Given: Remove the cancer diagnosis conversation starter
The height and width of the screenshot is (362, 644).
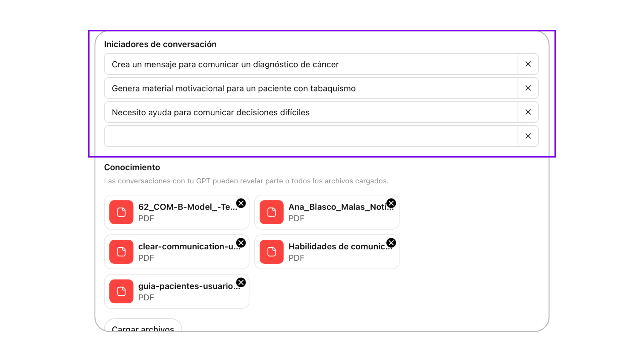Looking at the screenshot, I should tap(528, 64).
